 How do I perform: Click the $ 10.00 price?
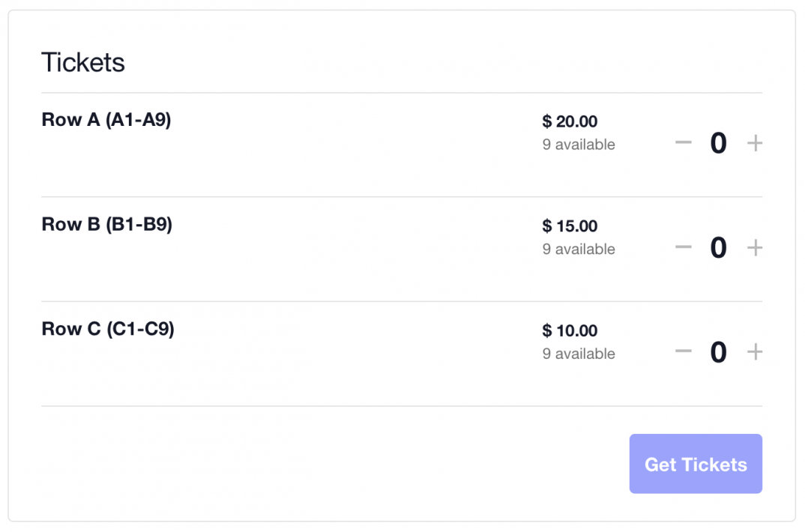click(x=570, y=330)
